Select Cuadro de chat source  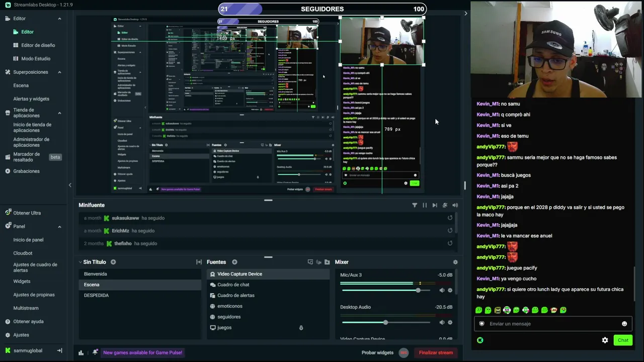pyautogui.click(x=268, y=285)
